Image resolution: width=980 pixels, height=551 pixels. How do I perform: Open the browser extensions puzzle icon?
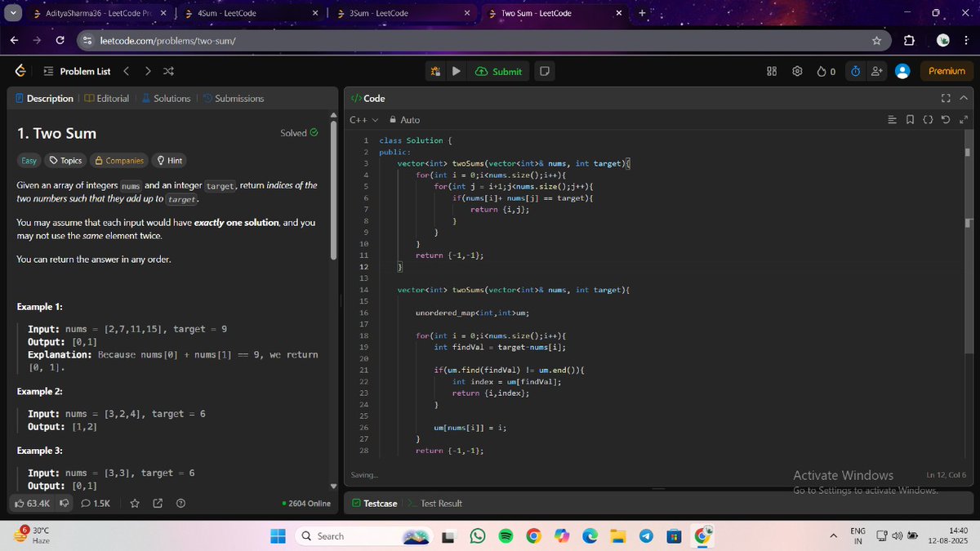point(909,40)
